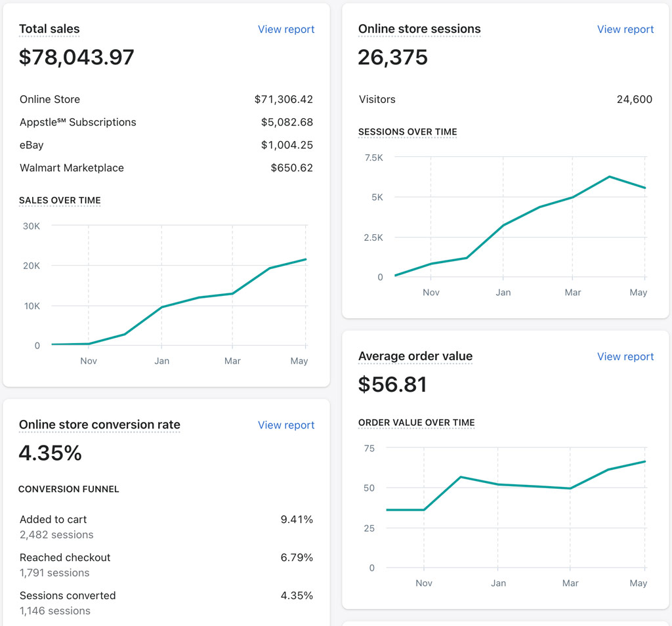
Task: Click the sessions chart peak near April
Action: tap(610, 177)
